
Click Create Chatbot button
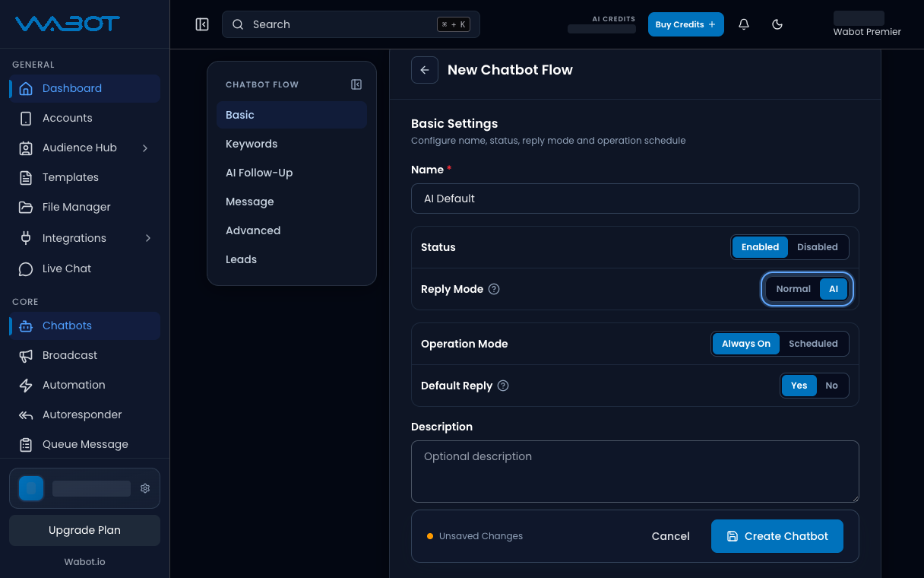click(x=777, y=536)
